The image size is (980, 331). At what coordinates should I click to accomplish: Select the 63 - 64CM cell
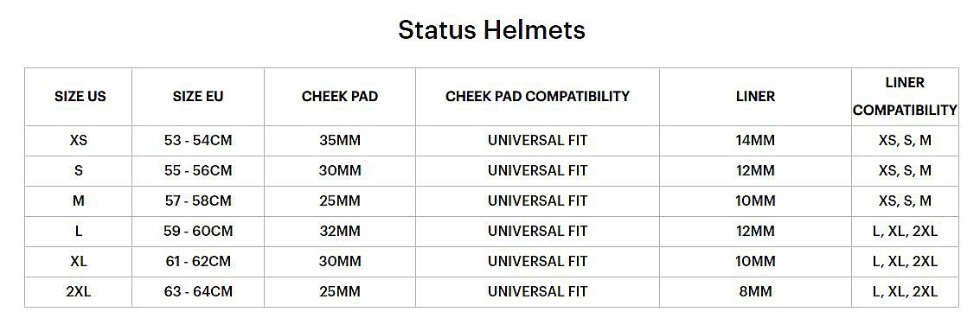tap(197, 291)
